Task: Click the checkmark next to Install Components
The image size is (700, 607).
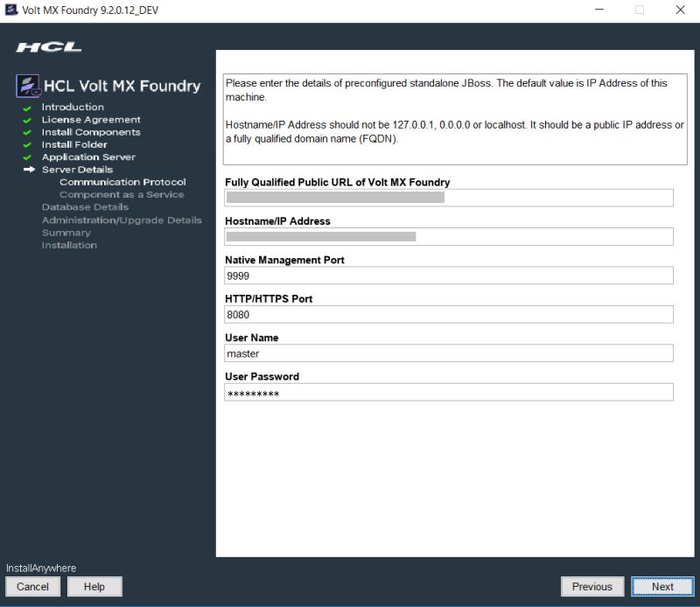Action: pos(27,133)
